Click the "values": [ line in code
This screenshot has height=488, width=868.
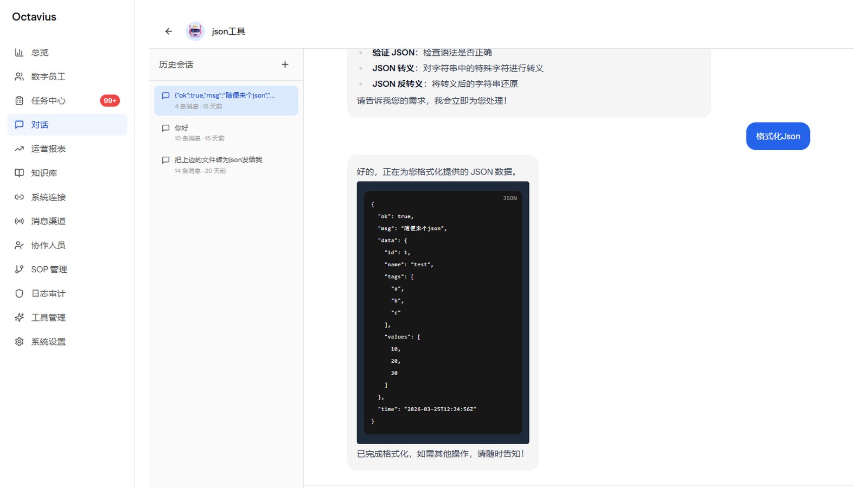(403, 337)
